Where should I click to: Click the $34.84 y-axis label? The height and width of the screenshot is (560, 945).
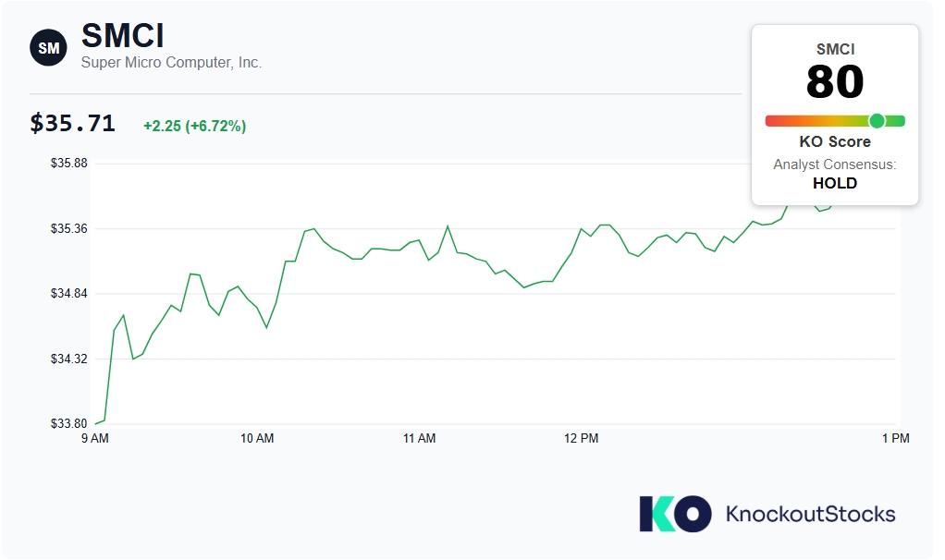click(x=68, y=294)
